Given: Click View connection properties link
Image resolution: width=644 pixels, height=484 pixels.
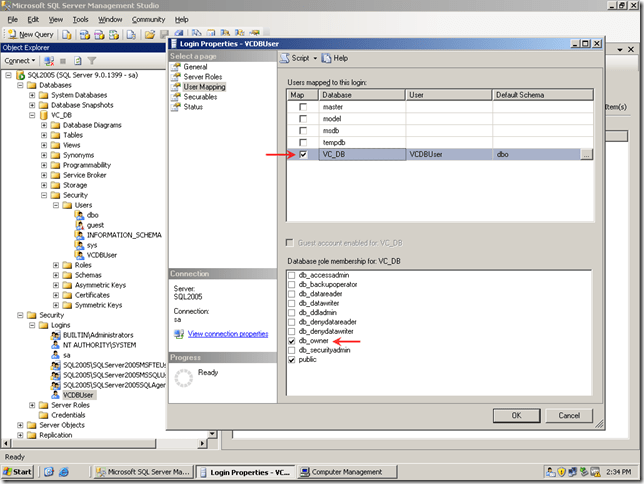Looking at the screenshot, I should click(228, 333).
